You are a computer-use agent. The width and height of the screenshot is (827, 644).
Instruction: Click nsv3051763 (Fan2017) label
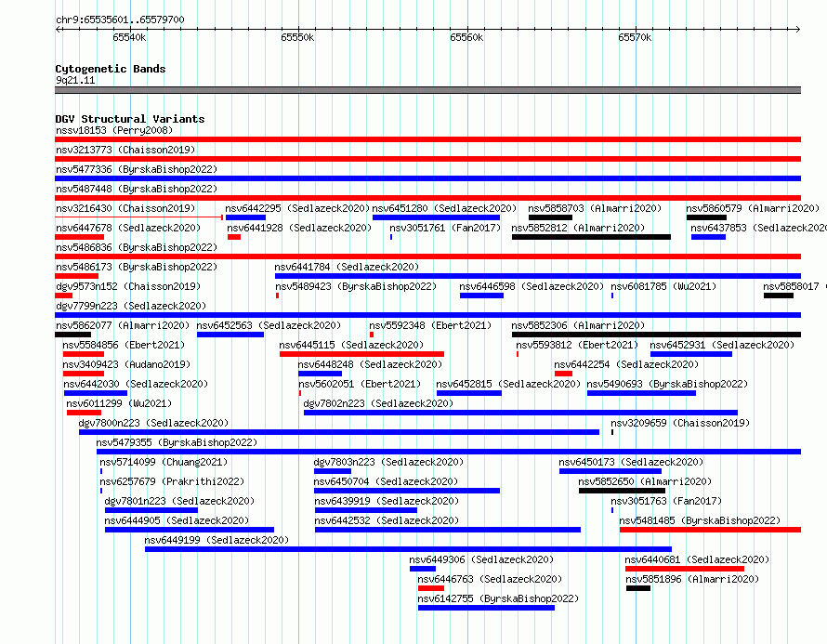pyautogui.click(x=666, y=501)
